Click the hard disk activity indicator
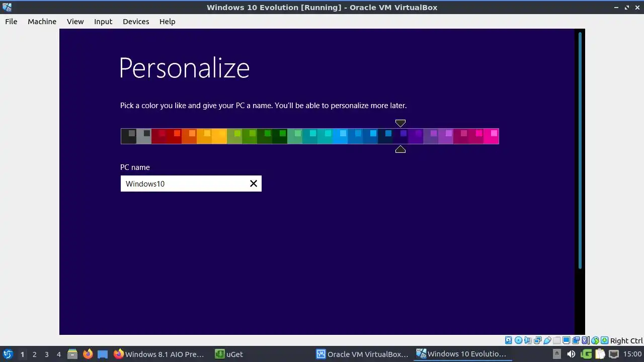 pyautogui.click(x=508, y=340)
